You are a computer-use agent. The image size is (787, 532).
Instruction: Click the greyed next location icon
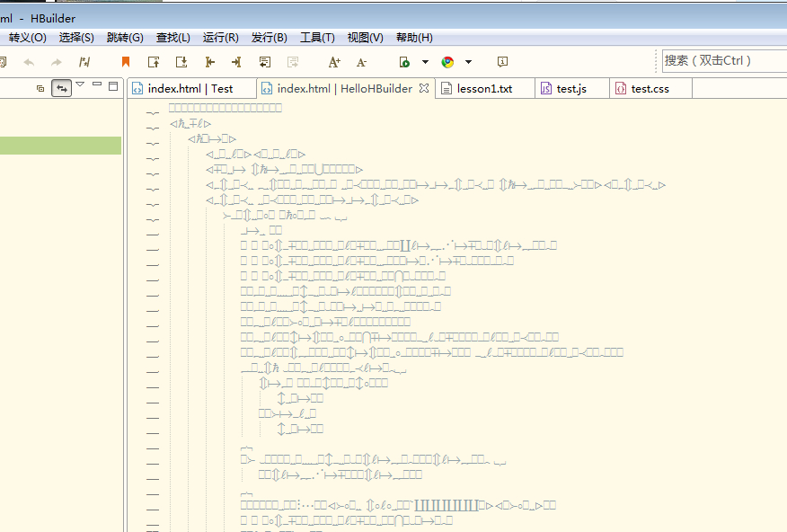pos(293,62)
